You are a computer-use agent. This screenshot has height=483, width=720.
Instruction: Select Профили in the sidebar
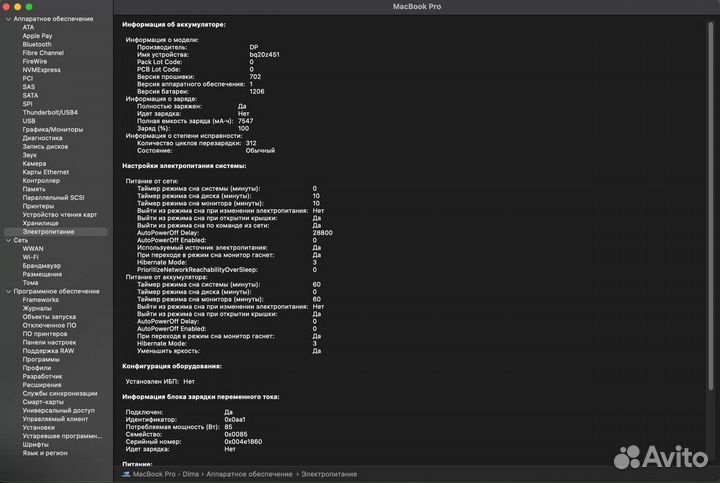(37, 368)
